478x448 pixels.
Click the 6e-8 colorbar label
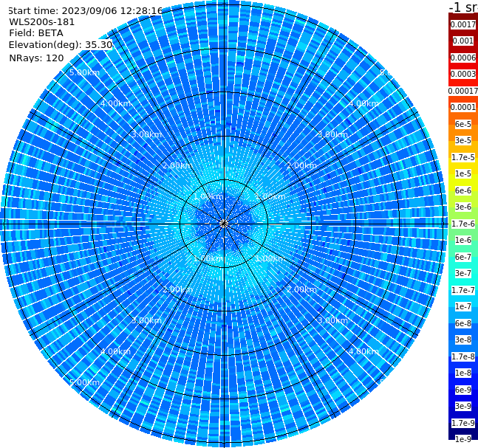pyautogui.click(x=463, y=323)
